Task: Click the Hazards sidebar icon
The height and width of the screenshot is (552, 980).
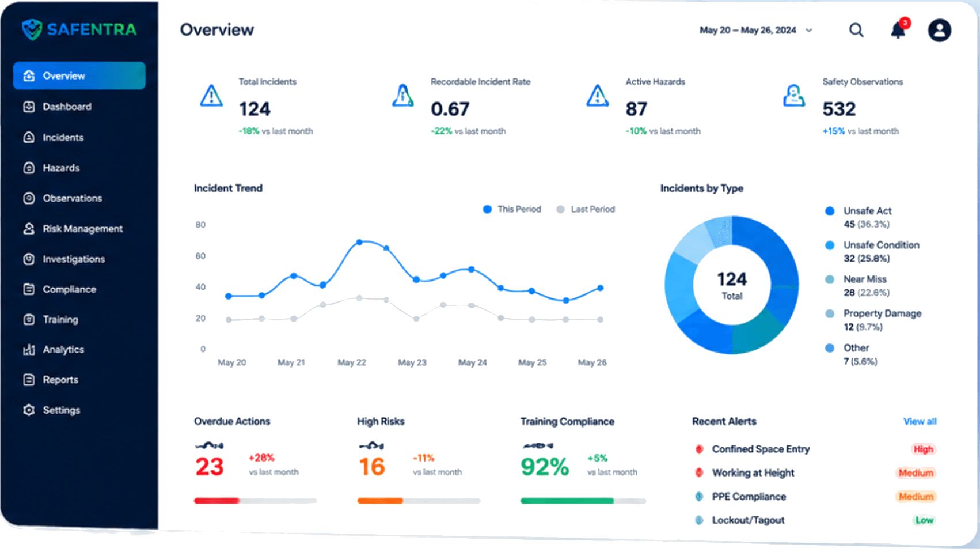Action: click(29, 168)
